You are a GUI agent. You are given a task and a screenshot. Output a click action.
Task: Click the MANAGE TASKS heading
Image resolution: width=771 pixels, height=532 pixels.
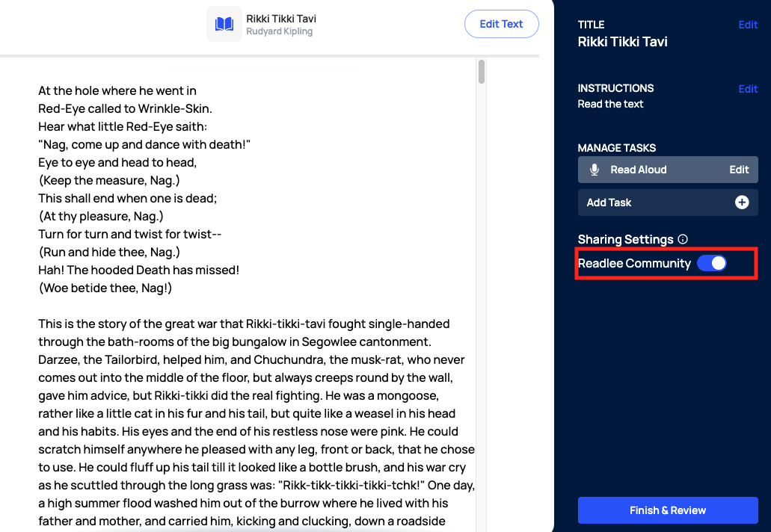click(x=617, y=148)
